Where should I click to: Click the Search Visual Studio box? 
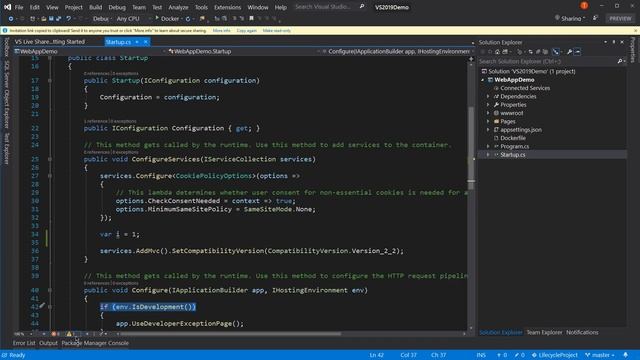click(329, 7)
